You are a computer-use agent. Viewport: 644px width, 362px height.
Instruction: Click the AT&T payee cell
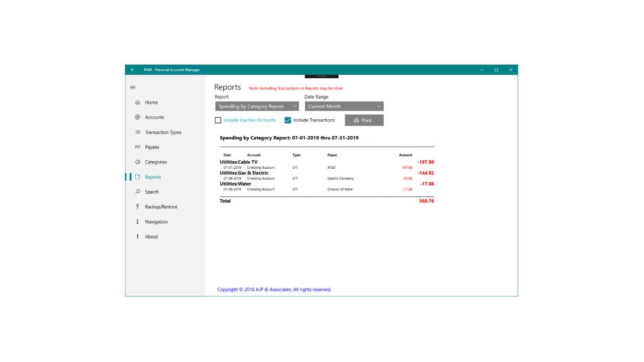point(331,167)
